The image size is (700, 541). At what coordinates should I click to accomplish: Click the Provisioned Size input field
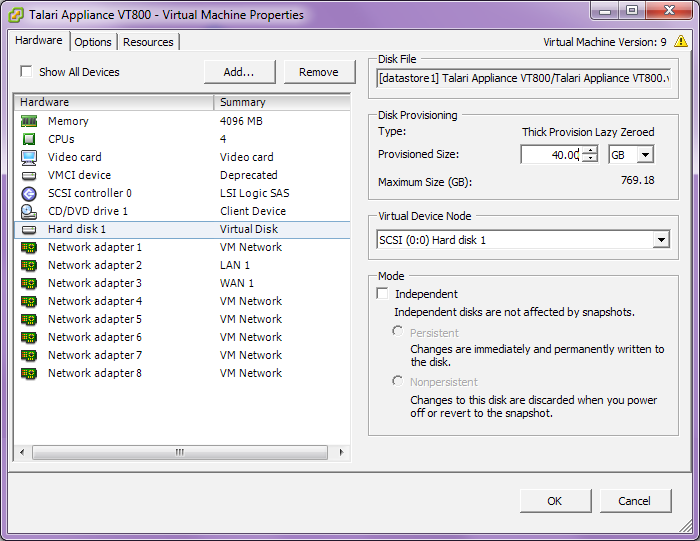point(551,155)
